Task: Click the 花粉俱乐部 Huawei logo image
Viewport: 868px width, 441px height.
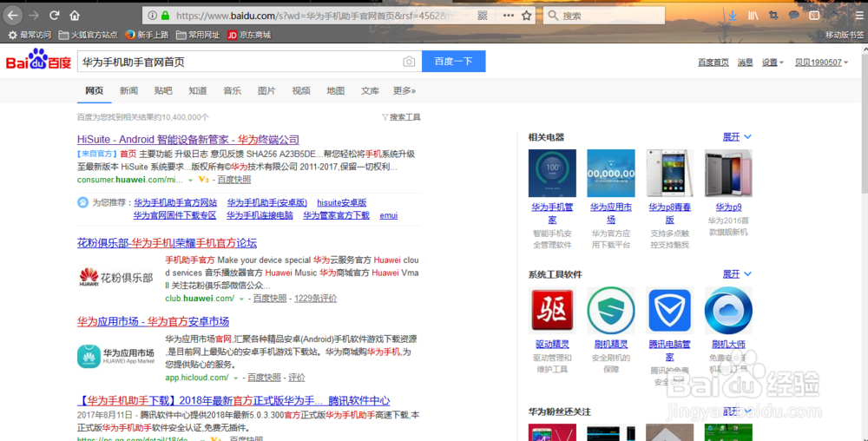Action: [117, 277]
